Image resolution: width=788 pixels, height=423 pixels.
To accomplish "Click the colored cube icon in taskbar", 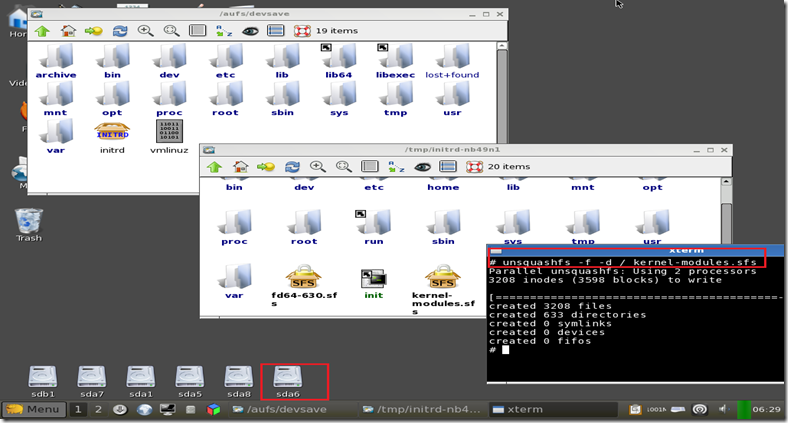I will (214, 409).
